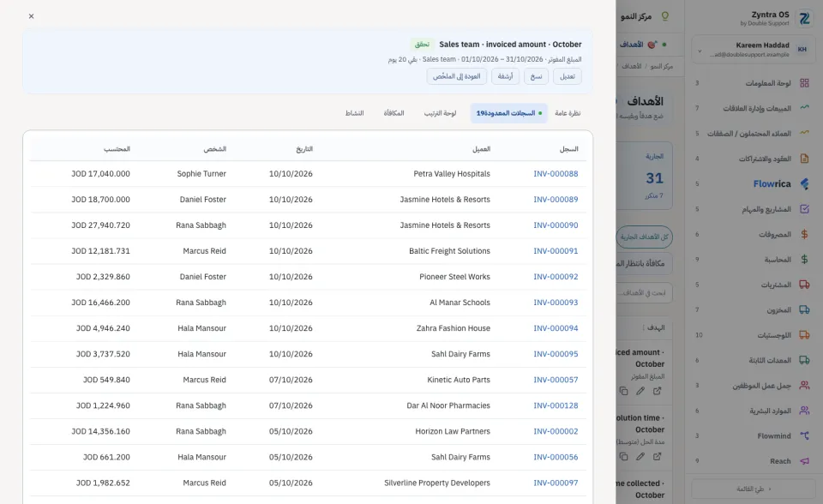
Task: Click the Zyntra OS logo icon
Action: [804, 18]
